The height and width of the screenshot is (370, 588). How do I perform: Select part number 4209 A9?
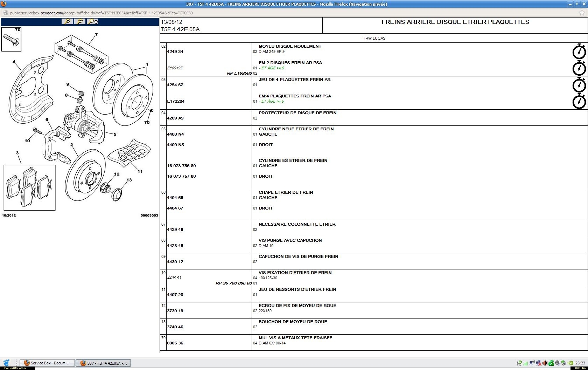(x=175, y=118)
